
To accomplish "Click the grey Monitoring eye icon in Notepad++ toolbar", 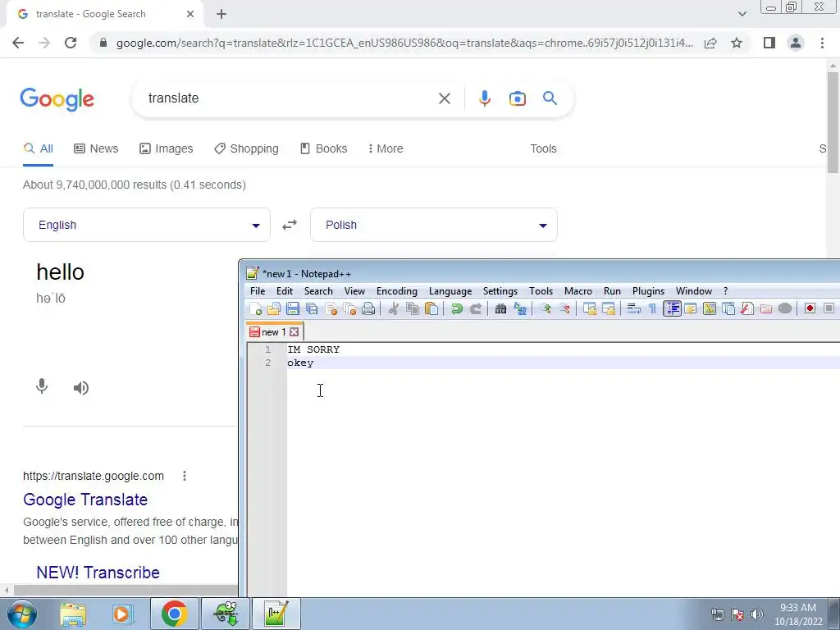I will [x=785, y=308].
